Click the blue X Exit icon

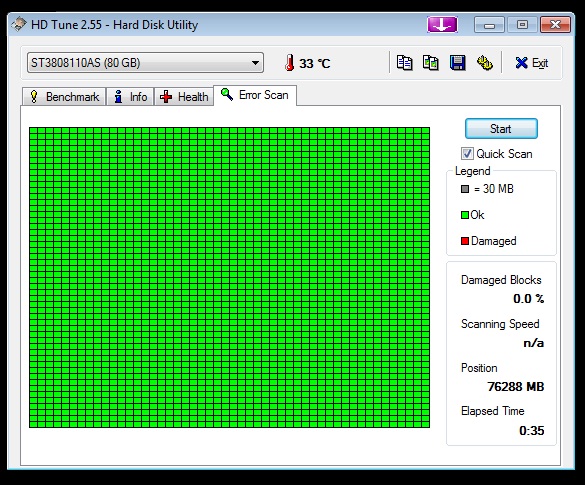click(521, 63)
